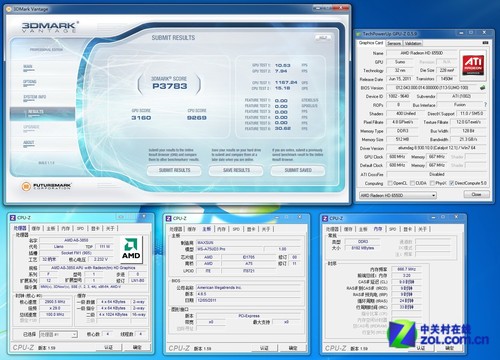500x360 pixels.
Task: Click the Futuremark logo in 3DMark Vantage
Action: [x=46, y=186]
